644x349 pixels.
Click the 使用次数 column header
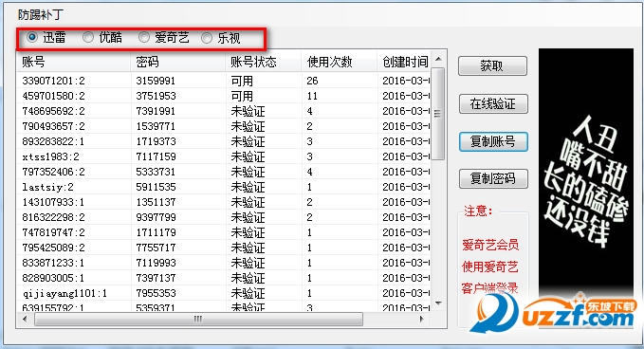pyautogui.click(x=340, y=62)
